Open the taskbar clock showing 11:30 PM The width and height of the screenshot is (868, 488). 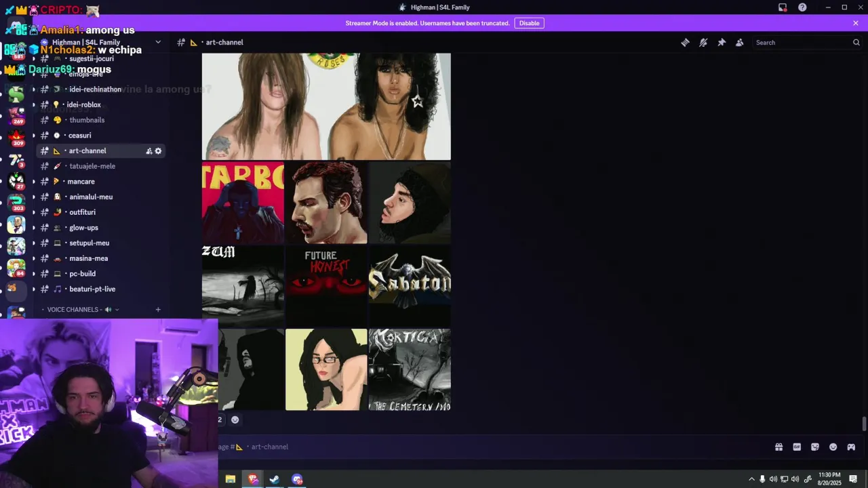[x=829, y=479]
